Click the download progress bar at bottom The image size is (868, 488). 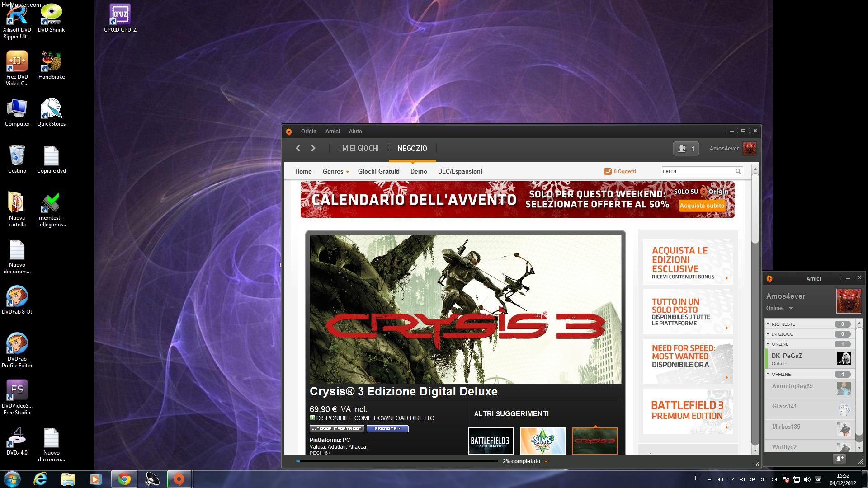pos(397,461)
